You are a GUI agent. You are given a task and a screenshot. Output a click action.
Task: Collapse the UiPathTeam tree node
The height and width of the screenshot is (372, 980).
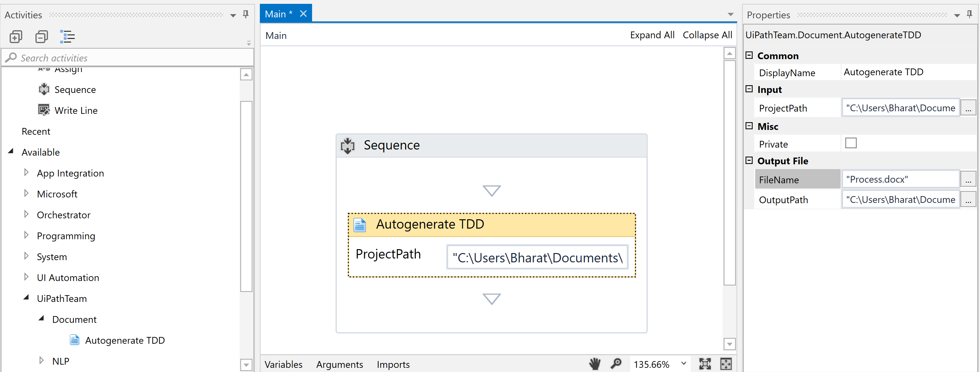(26, 297)
